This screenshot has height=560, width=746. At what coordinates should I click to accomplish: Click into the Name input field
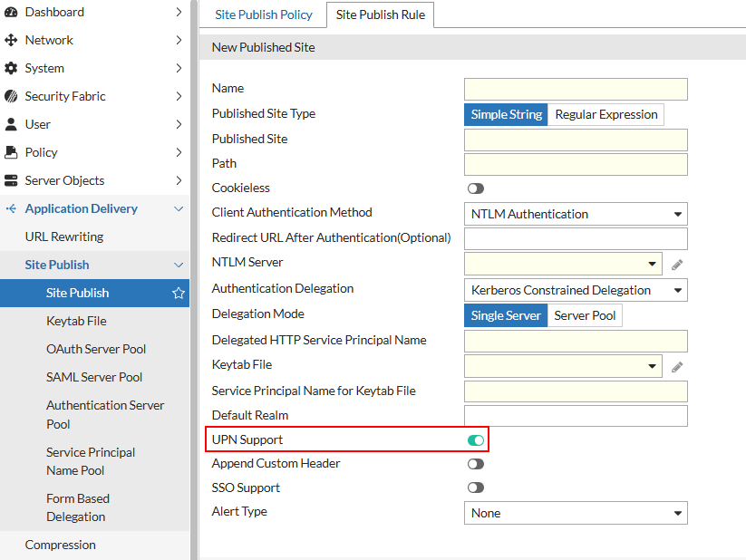[x=576, y=89]
